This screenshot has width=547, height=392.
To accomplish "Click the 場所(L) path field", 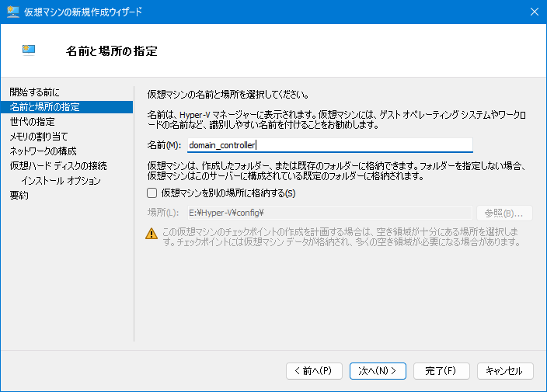I will tap(330, 213).
